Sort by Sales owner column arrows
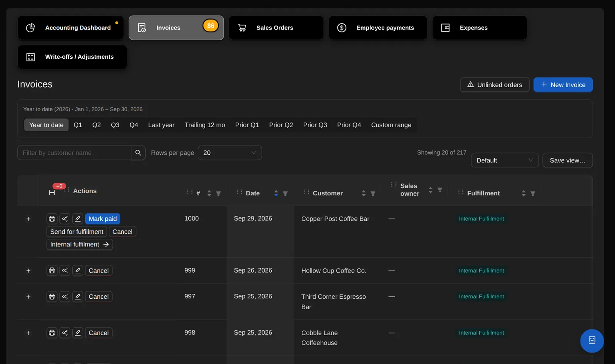This screenshot has width=615, height=364. [x=430, y=190]
